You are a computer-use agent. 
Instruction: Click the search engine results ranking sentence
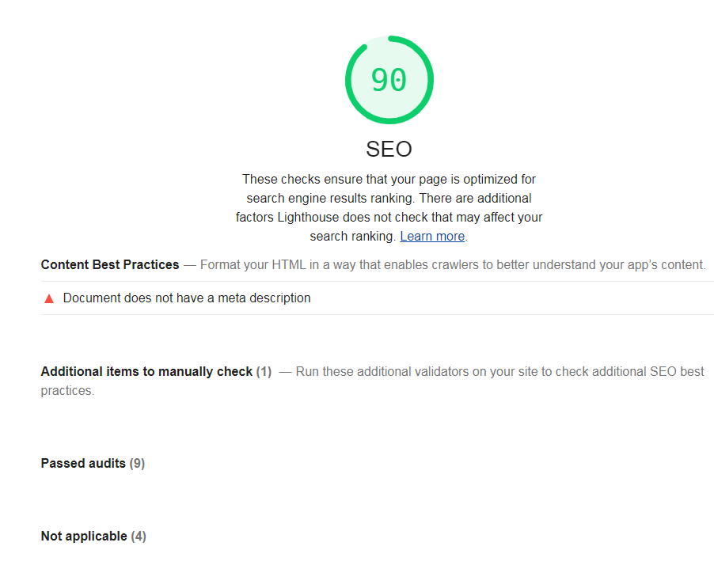(x=331, y=199)
